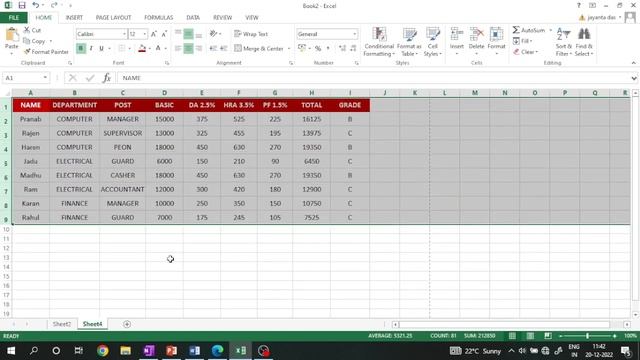The height and width of the screenshot is (360, 640).
Task: Toggle Bold formatting
Action: coord(81,49)
